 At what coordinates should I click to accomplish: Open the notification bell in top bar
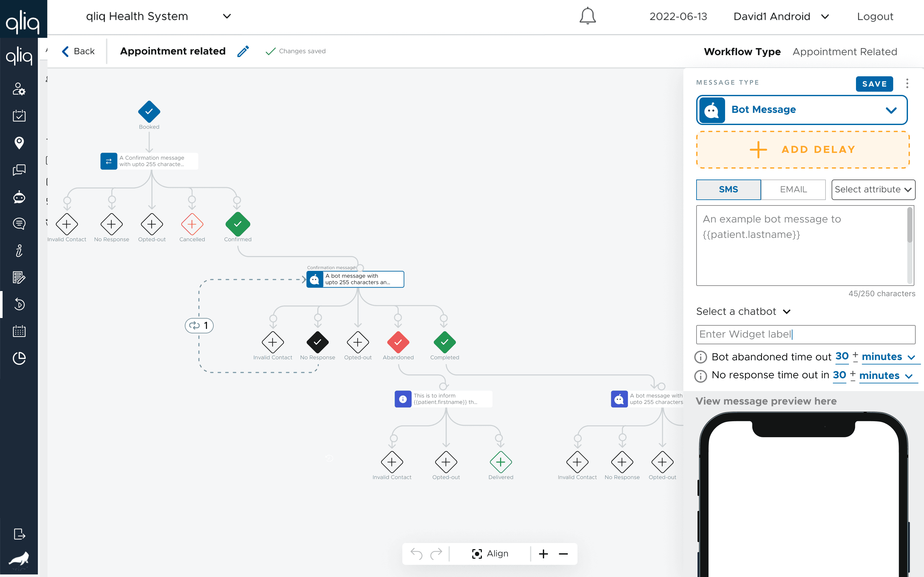tap(587, 16)
